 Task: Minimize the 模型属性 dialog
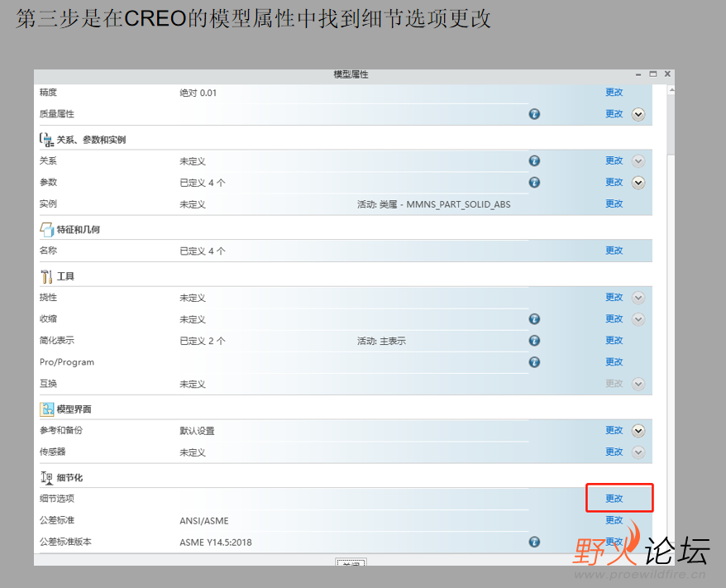coord(638,74)
